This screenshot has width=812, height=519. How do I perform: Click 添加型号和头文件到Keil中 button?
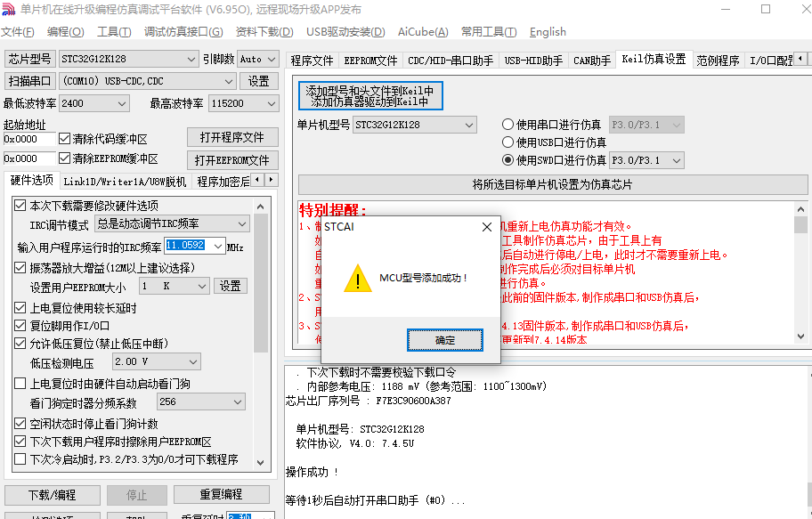tap(370, 96)
